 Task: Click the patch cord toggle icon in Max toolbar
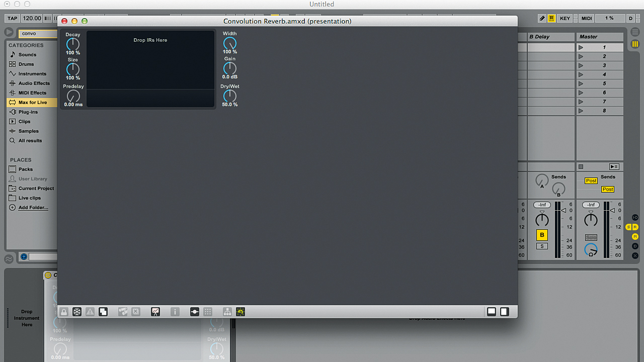[x=195, y=312]
